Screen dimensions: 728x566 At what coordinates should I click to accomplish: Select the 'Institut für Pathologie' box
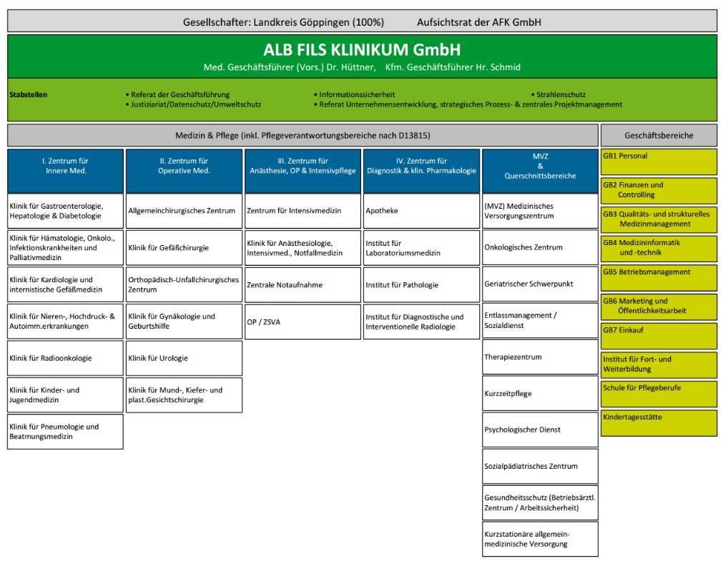point(422,285)
